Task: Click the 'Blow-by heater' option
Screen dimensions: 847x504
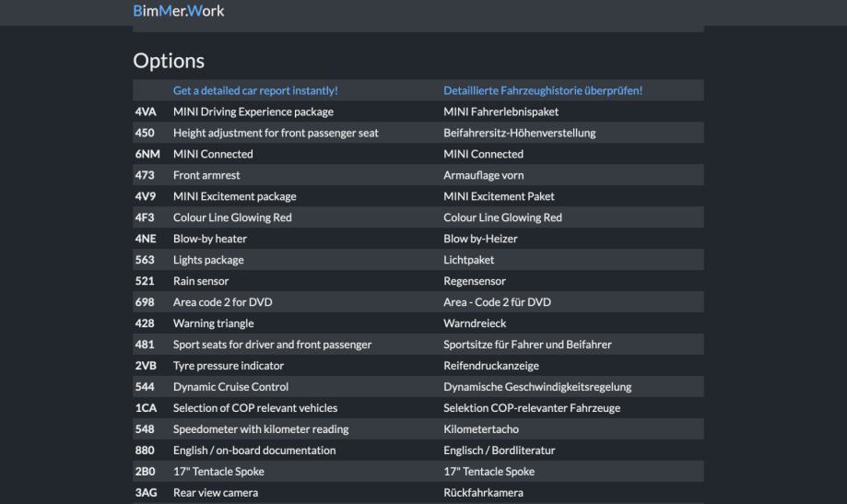Action: point(210,239)
